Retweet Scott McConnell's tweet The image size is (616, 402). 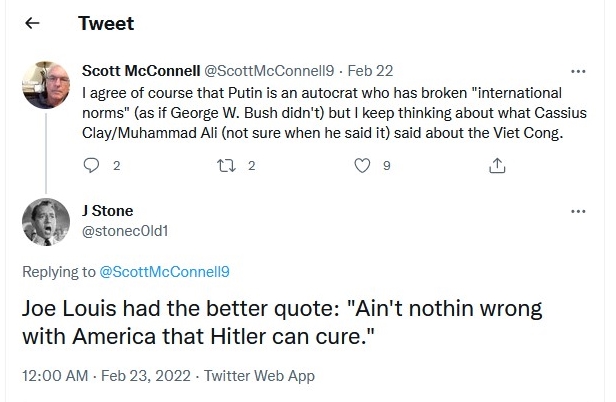point(227,165)
